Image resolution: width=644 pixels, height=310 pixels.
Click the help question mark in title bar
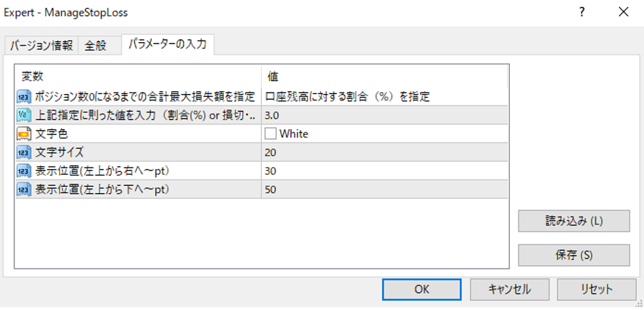click(x=582, y=12)
